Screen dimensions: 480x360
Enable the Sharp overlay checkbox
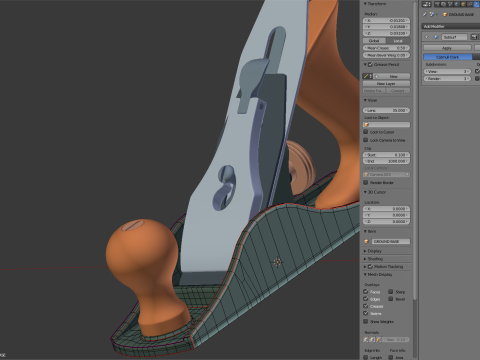tap(391, 291)
